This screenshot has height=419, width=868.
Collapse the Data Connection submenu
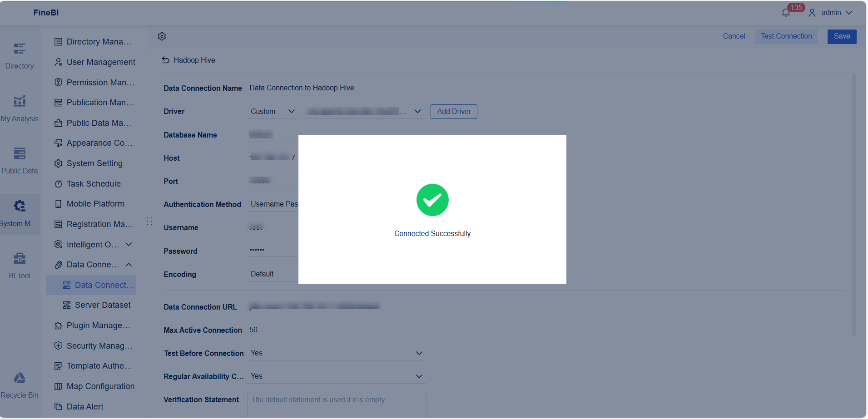pos(129,265)
